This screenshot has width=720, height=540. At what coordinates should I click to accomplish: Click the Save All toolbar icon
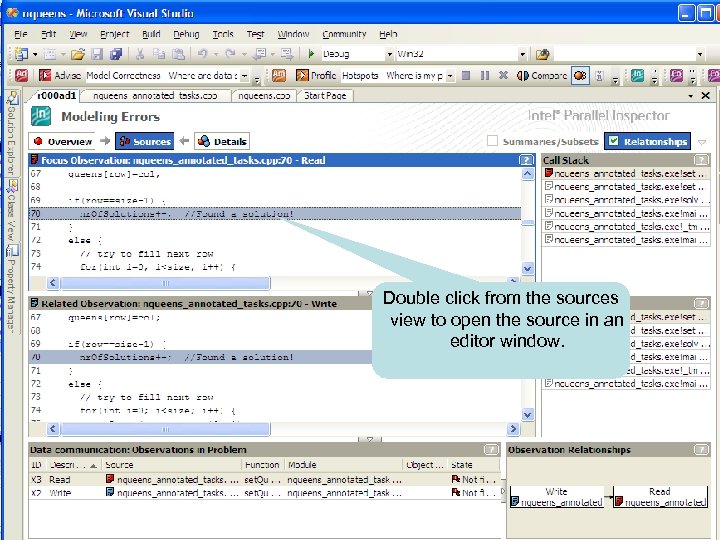tap(116, 54)
